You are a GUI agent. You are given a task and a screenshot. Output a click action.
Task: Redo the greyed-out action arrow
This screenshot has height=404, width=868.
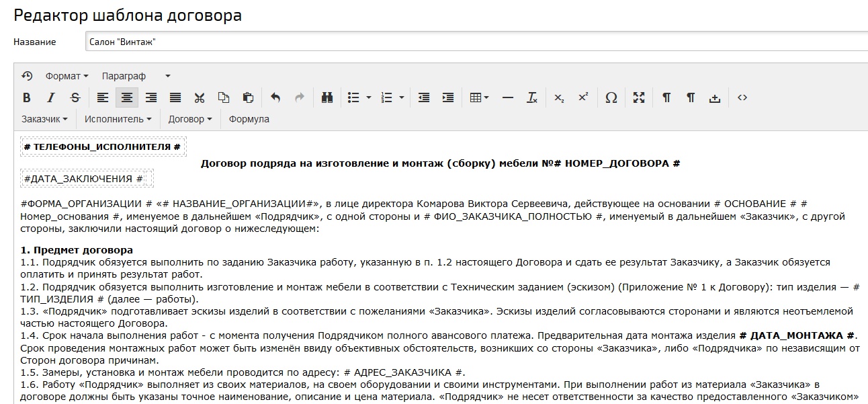[300, 98]
